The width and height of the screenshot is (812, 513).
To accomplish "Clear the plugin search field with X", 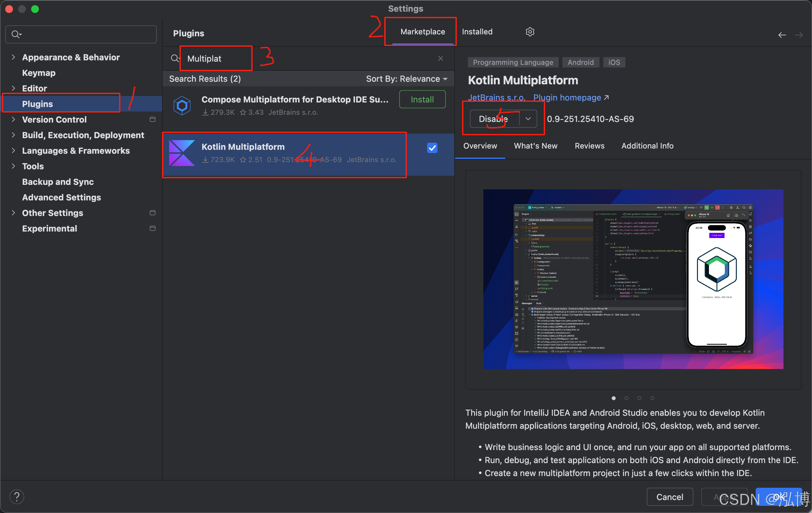I will coord(440,58).
